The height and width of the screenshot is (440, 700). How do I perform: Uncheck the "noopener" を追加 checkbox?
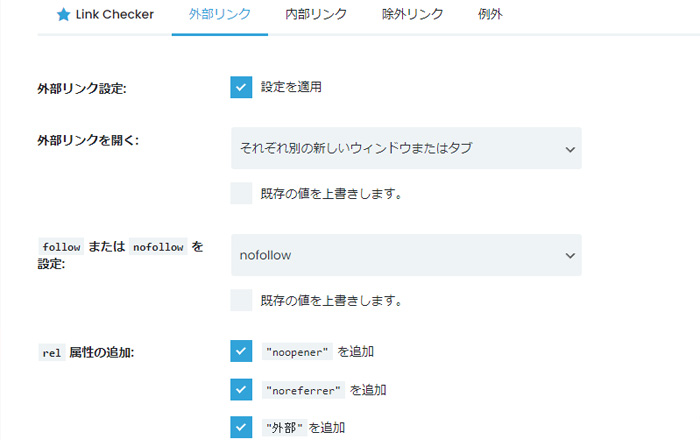(x=241, y=351)
